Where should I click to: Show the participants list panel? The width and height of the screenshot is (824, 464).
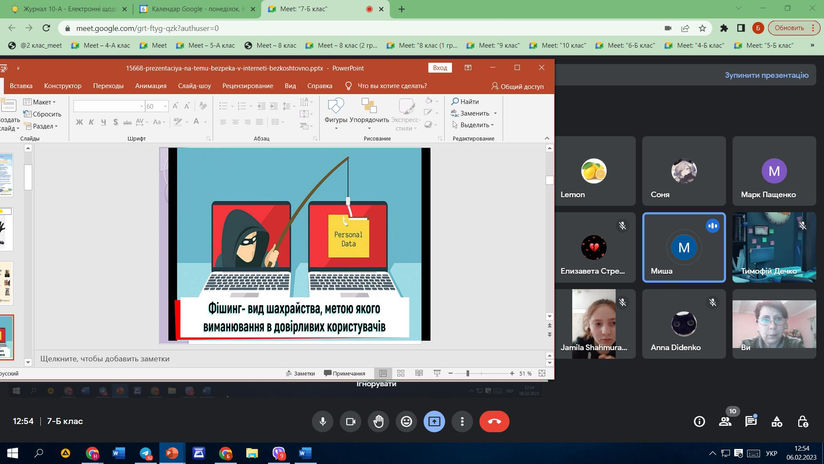[727, 422]
